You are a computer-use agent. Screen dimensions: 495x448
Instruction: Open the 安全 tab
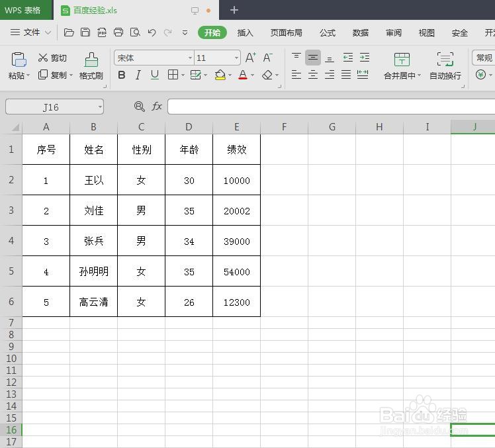tap(460, 32)
